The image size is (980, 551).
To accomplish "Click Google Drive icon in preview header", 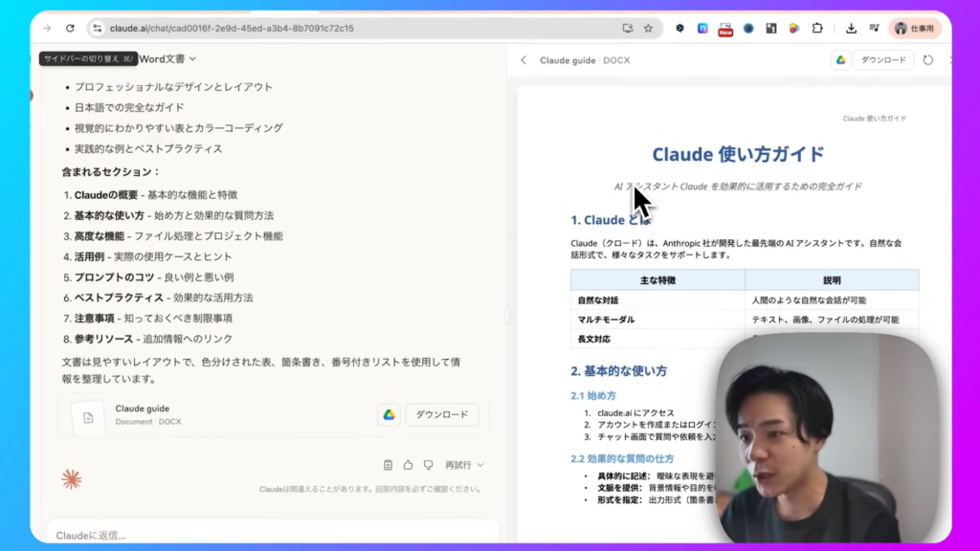I will tap(840, 60).
